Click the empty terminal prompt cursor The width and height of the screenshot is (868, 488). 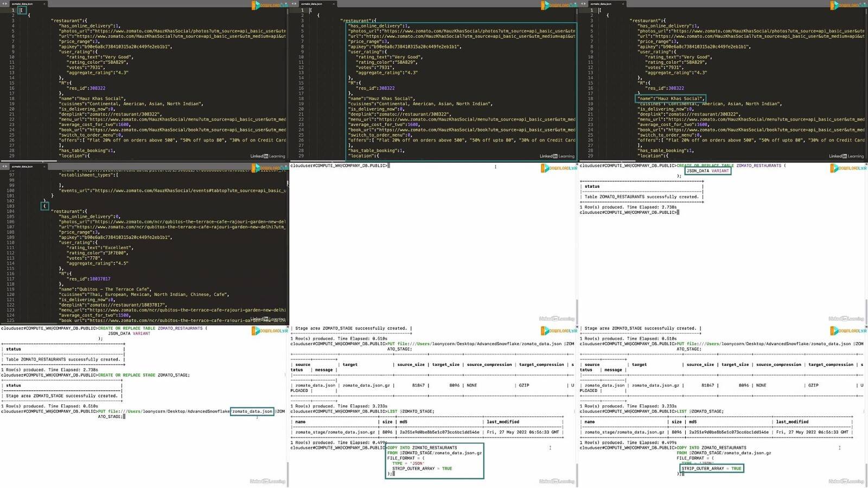(x=389, y=166)
